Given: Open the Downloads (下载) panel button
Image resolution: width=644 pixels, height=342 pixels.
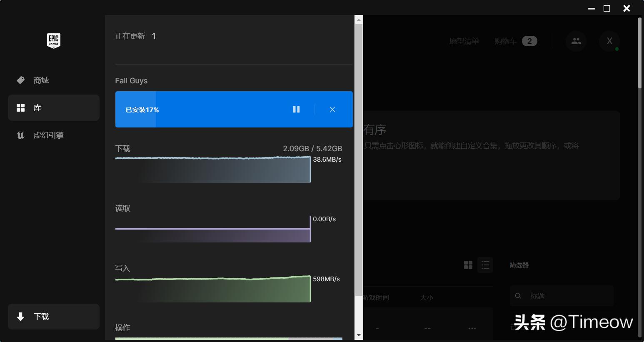Looking at the screenshot, I should [x=53, y=317].
